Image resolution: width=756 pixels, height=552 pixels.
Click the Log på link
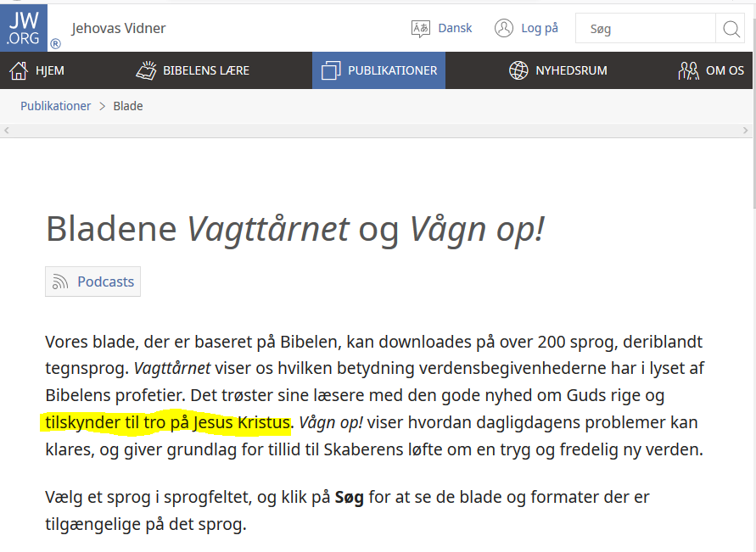(540, 29)
